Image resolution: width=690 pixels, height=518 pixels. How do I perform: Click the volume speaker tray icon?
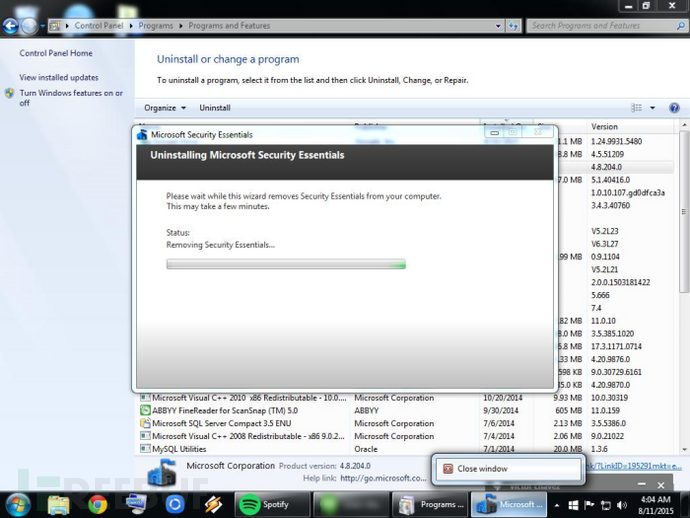click(x=622, y=505)
